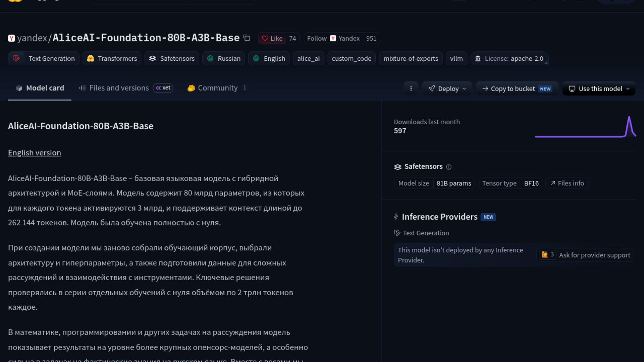Click the Yandex logo beside yandex namespace
Screen dimensions: 644x362
tap(12, 38)
